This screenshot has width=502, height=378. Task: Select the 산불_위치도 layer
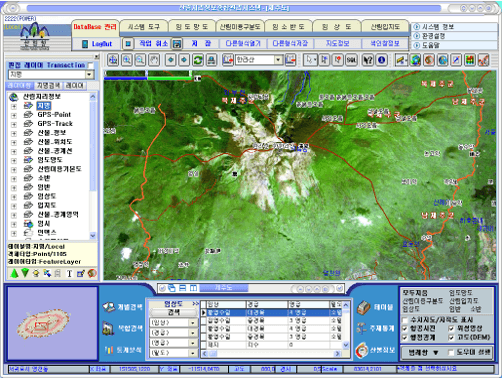pos(55,142)
